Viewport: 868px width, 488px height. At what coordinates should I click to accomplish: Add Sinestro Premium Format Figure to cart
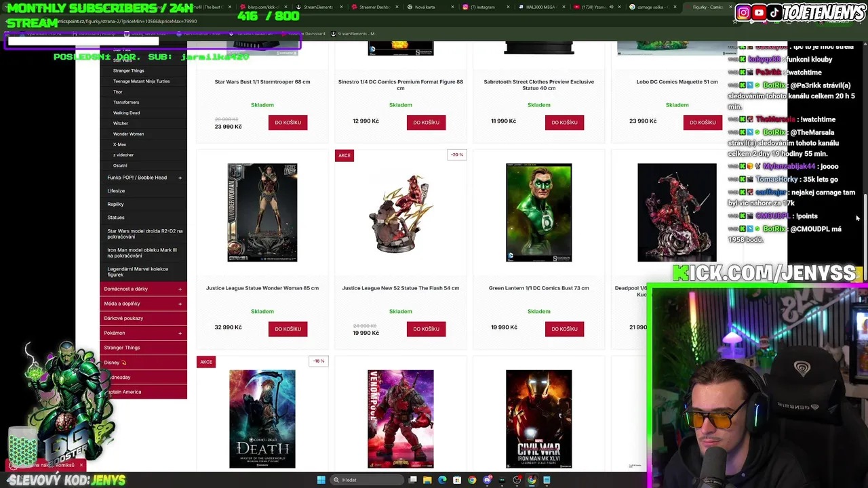tap(426, 123)
